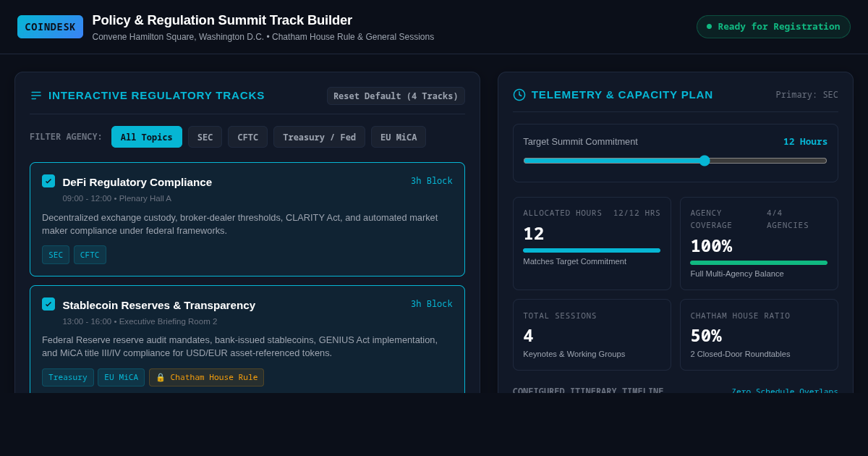Click the 4/4 AGENCIES label
This screenshot has height=456, width=868.
788,219
